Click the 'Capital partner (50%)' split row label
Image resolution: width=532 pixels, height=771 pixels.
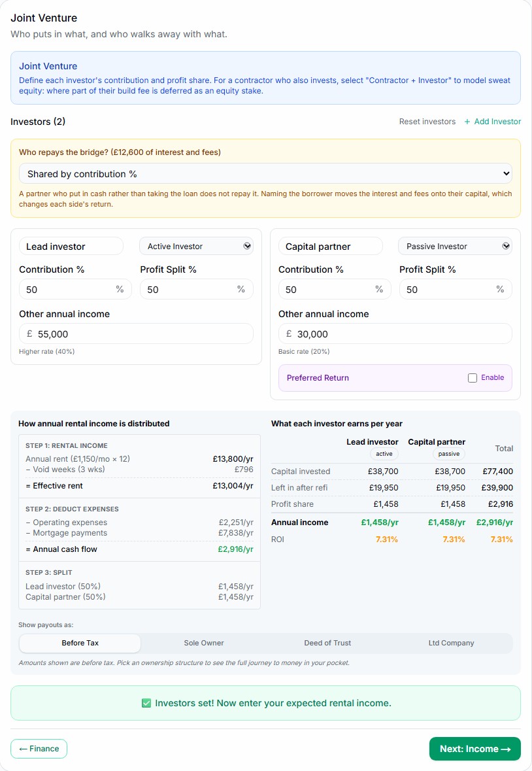tap(65, 597)
